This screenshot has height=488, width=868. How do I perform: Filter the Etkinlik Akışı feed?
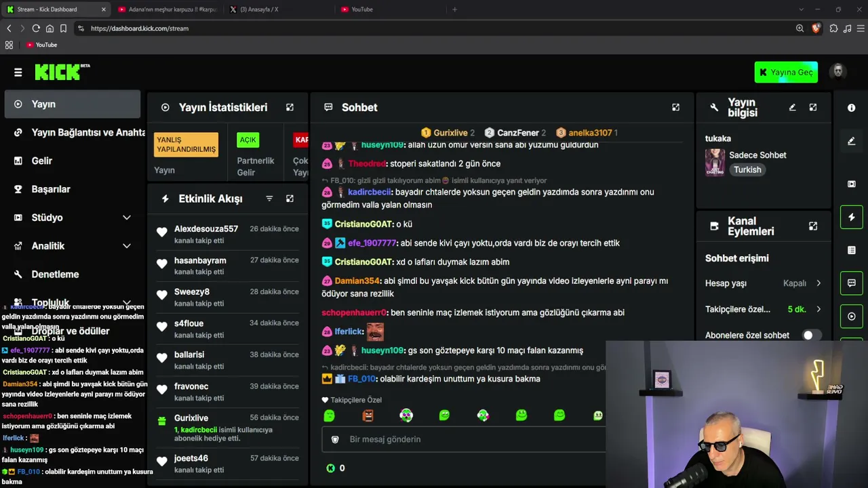click(269, 199)
